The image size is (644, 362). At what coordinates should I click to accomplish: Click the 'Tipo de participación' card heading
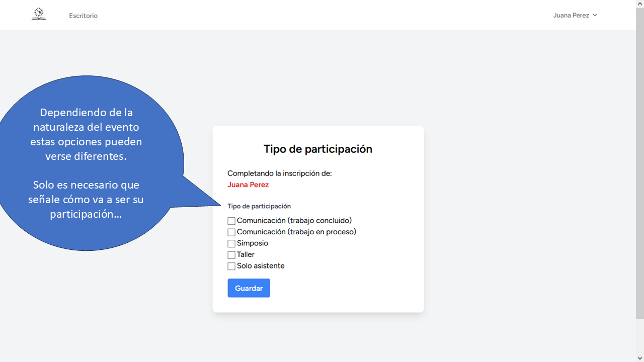point(318,149)
